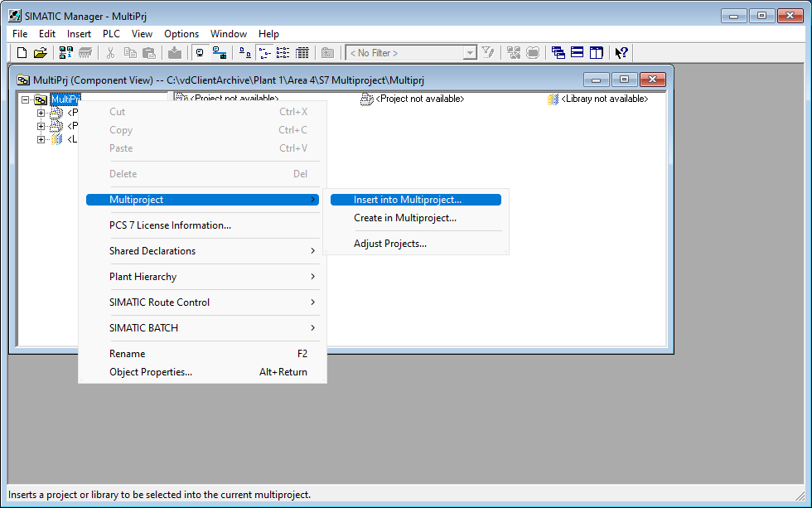Click the Tile Horizontally window icon

click(578, 52)
